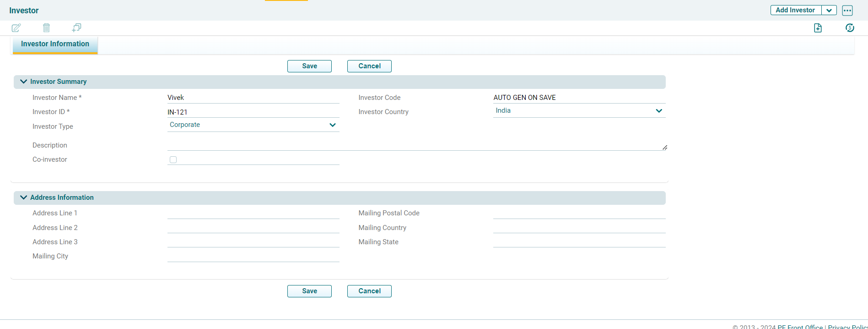The height and width of the screenshot is (329, 868).
Task: Open the Investor Type dropdown
Action: point(253,125)
